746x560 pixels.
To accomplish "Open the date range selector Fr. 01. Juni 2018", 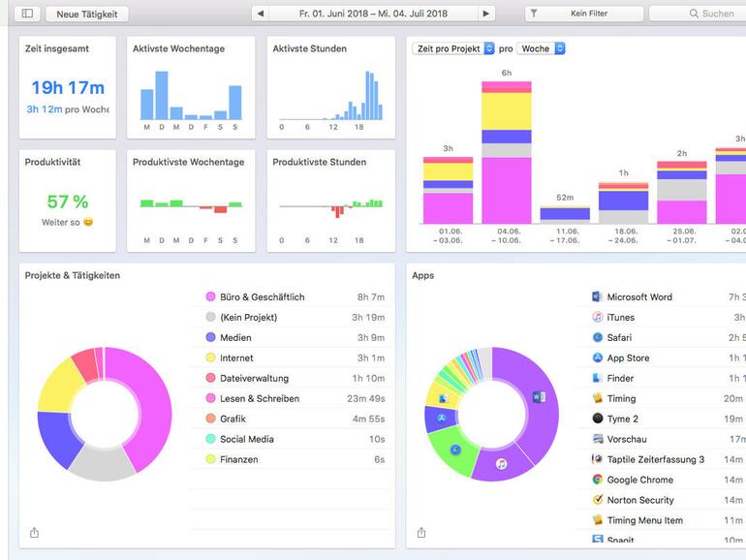I will point(373,14).
